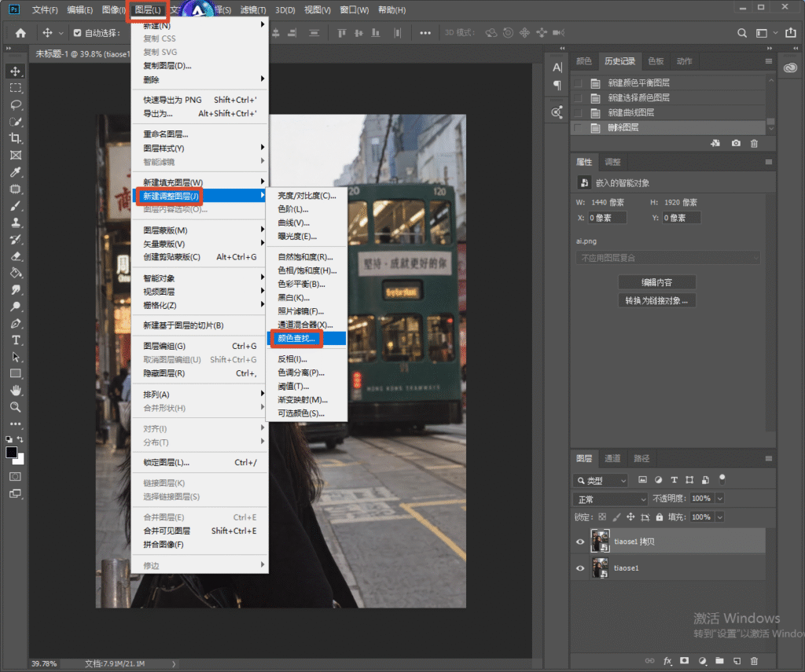
Task: Toggle pixel layer filter icon
Action: (642, 480)
